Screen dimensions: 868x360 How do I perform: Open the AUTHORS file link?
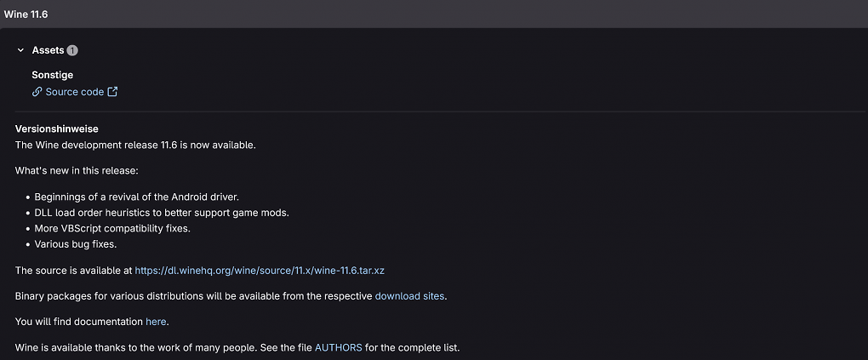coord(338,348)
